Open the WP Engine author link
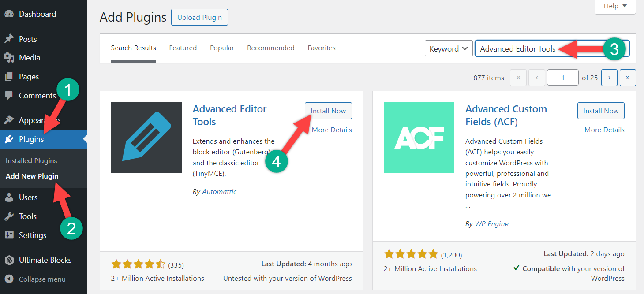This screenshot has width=644, height=294. [x=491, y=224]
